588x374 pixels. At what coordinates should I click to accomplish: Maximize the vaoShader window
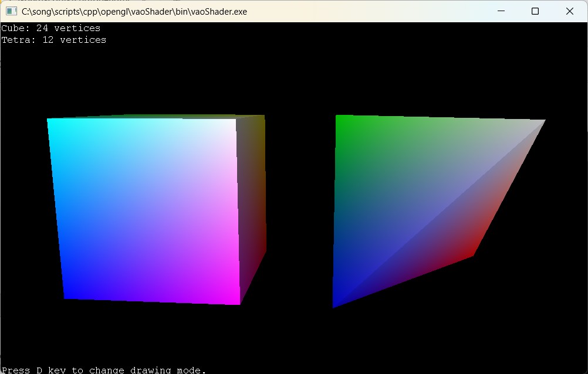[535, 11]
